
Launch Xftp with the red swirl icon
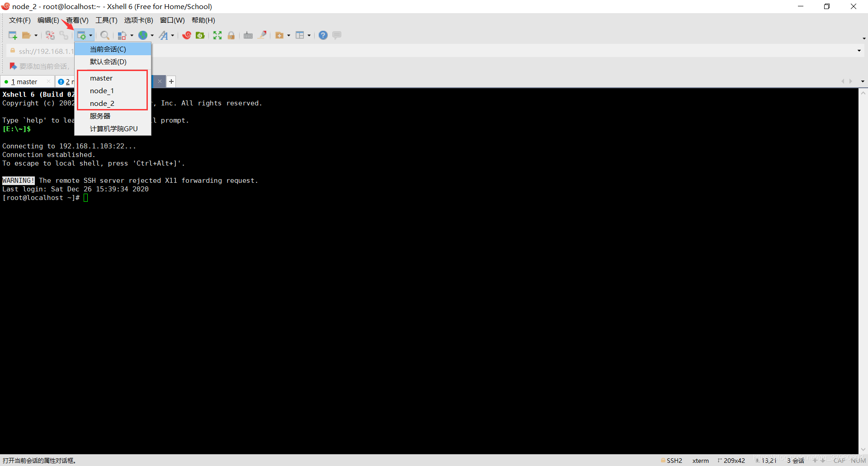pyautogui.click(x=187, y=35)
